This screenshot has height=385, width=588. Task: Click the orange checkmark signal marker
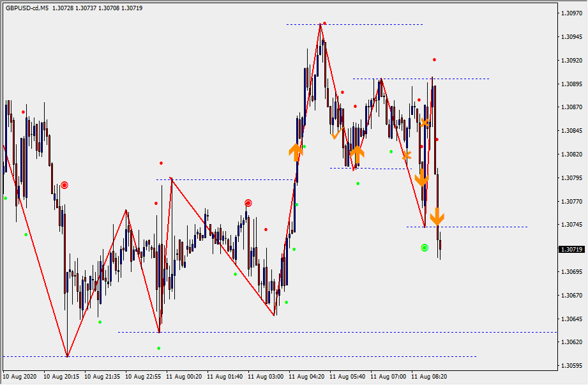click(336, 134)
